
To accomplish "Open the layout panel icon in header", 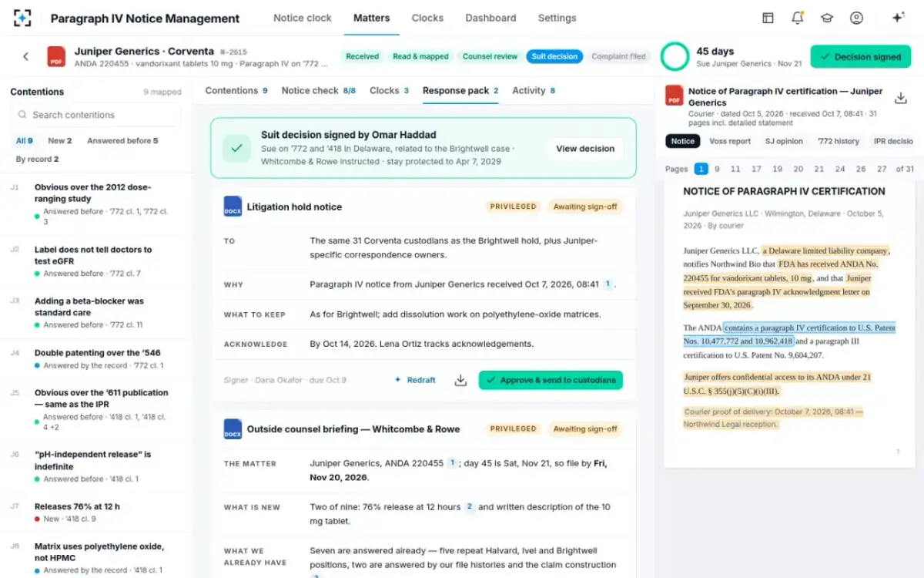I will 768,18.
